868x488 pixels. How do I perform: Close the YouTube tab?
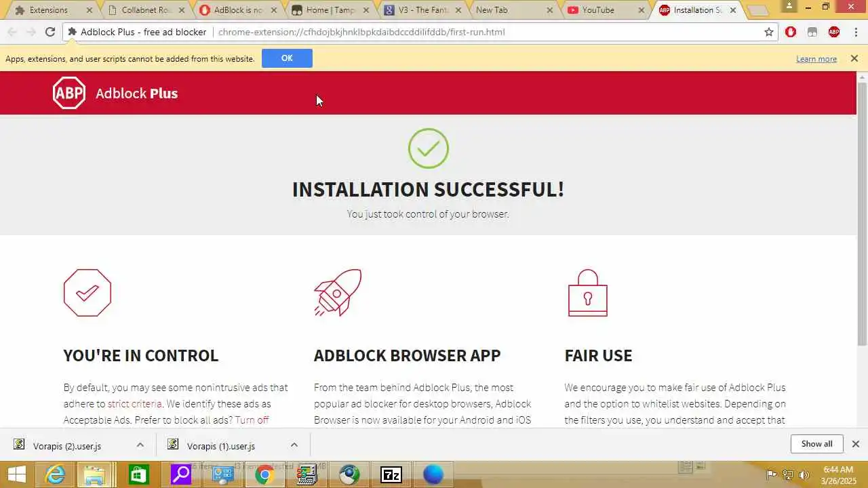pos(641,10)
